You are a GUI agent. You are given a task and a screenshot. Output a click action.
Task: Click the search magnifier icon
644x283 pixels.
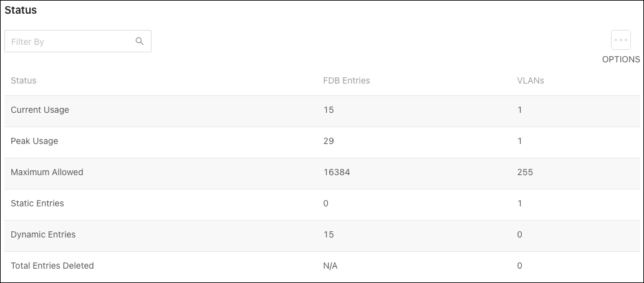pyautogui.click(x=140, y=41)
